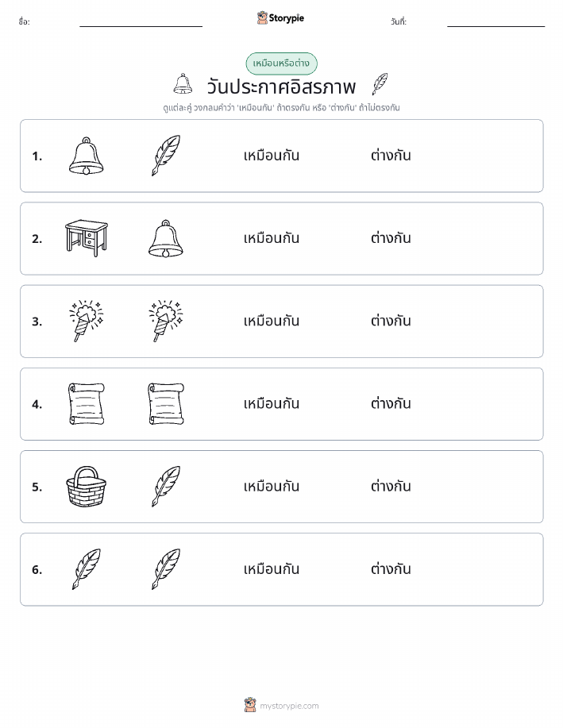The width and height of the screenshot is (563, 728).
Task: Select the bell picture in row 2
Action: pos(166,239)
